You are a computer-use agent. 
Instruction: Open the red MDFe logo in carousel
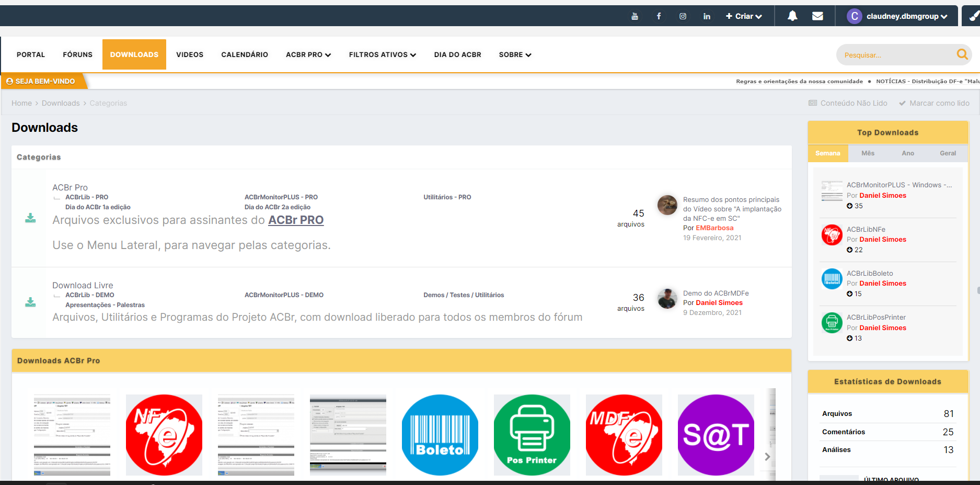(x=624, y=435)
